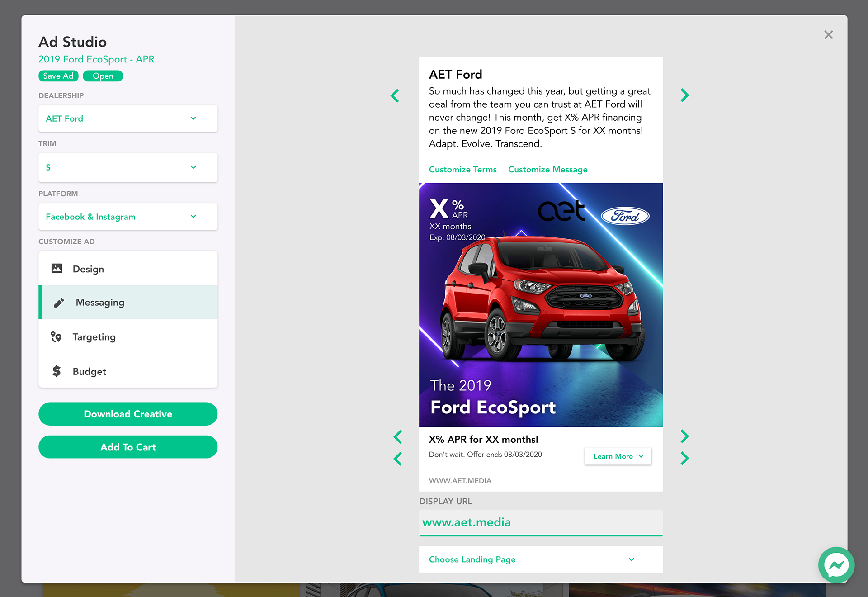Go to next ad message text
The width and height of the screenshot is (868, 597).
(x=684, y=95)
